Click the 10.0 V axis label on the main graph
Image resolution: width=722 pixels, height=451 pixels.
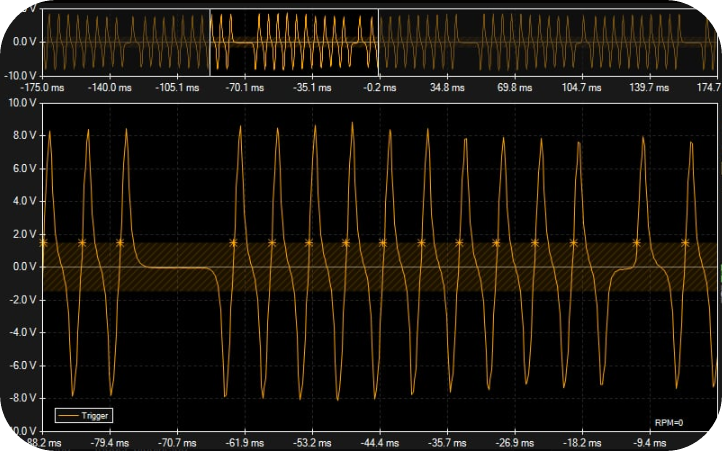pos(23,103)
